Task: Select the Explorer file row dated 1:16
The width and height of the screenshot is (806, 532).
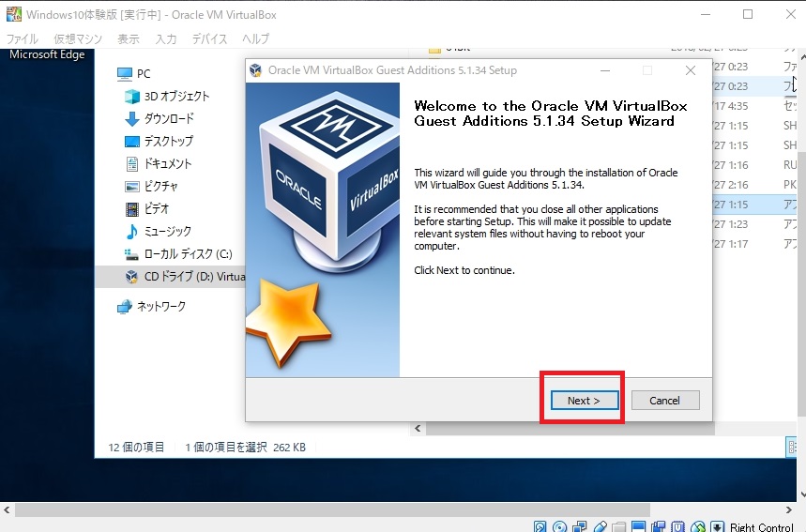Action: point(755,165)
